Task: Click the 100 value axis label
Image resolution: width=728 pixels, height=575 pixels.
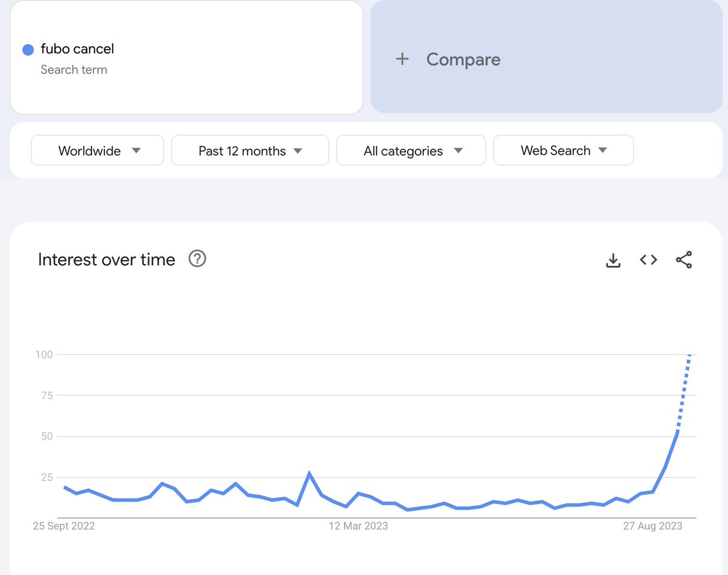Action: pos(45,355)
